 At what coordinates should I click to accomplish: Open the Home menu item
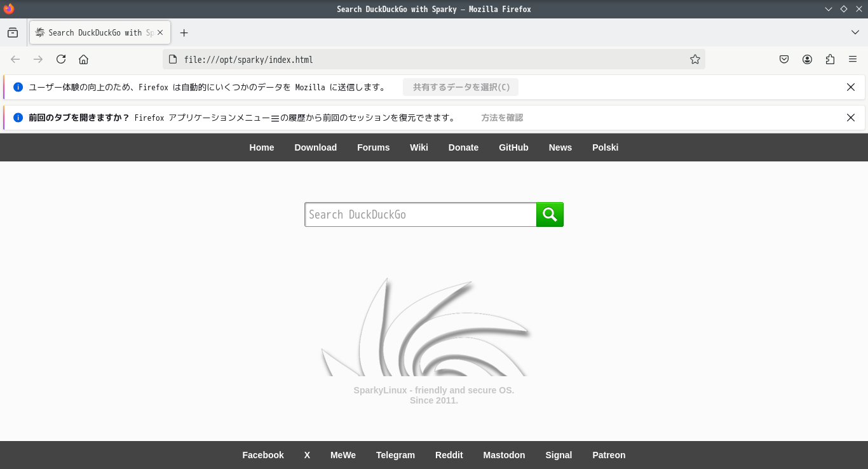[x=262, y=147]
